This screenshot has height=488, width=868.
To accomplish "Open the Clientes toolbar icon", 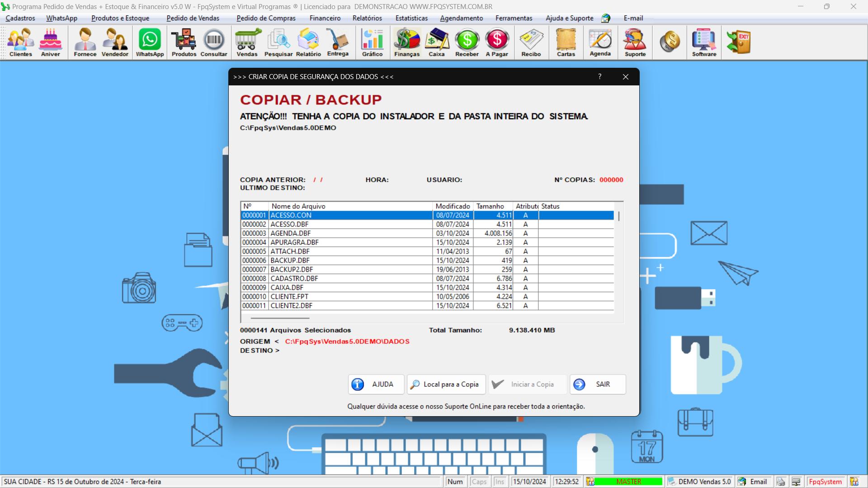I will tap(21, 42).
